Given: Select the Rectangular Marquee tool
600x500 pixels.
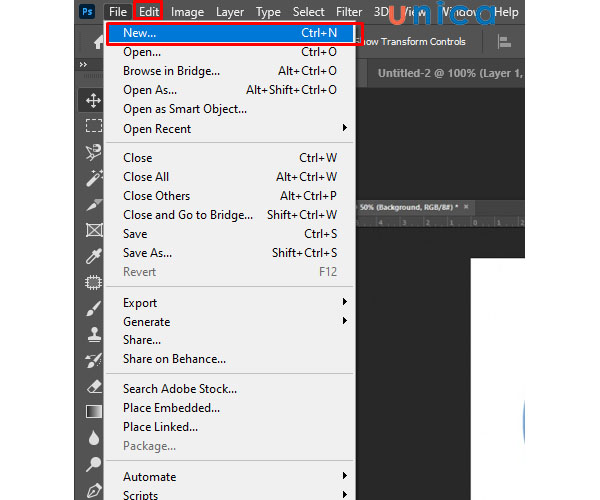Looking at the screenshot, I should coord(93,126).
